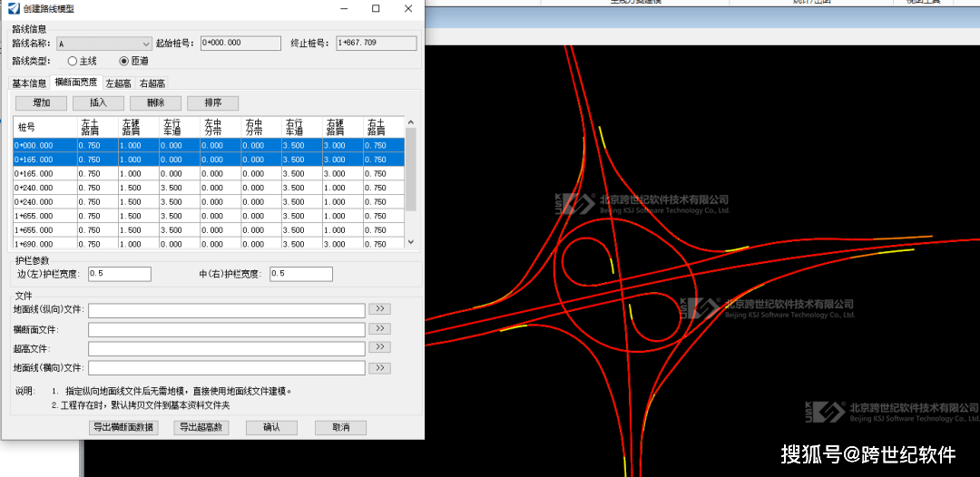Browse for the 地面线(纵向)文件 with >> button
980x477 pixels.
point(379,309)
